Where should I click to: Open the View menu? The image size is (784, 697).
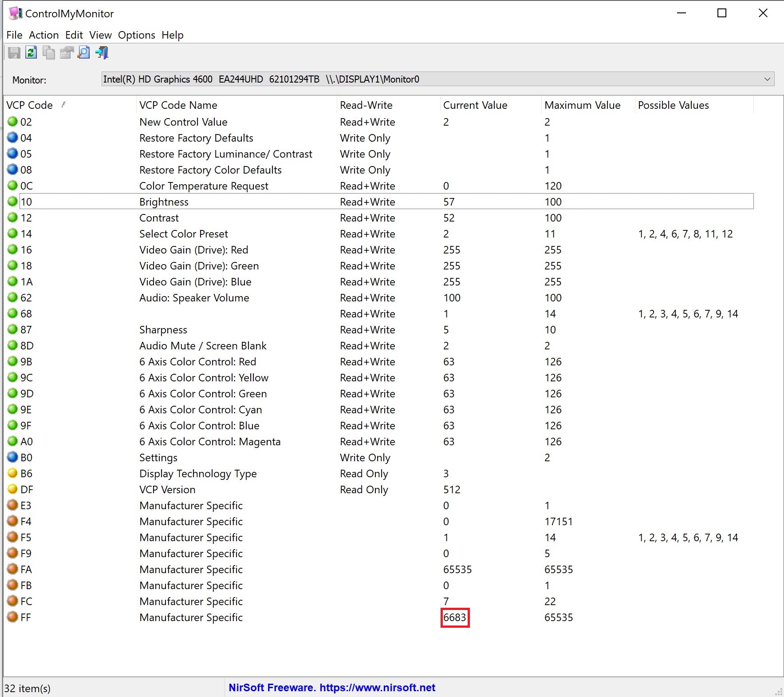coord(100,35)
